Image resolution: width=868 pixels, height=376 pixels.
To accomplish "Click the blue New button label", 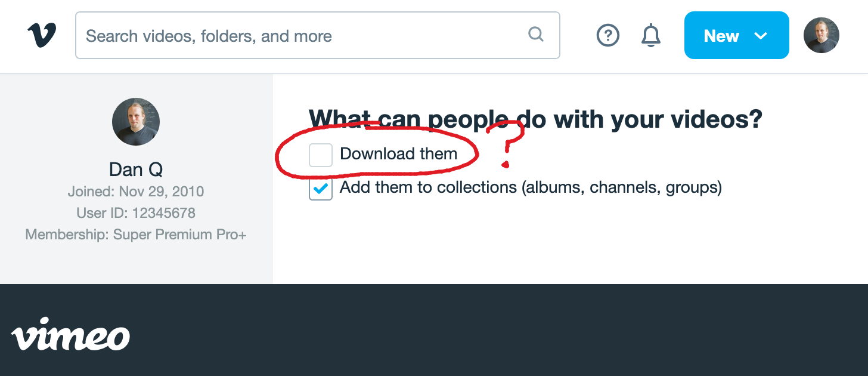I will 721,36.
